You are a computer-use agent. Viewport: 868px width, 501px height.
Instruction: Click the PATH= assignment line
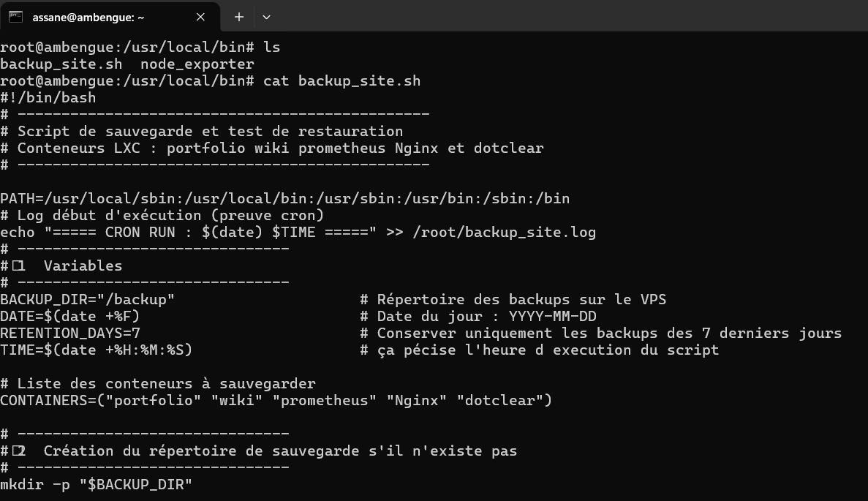click(285, 198)
